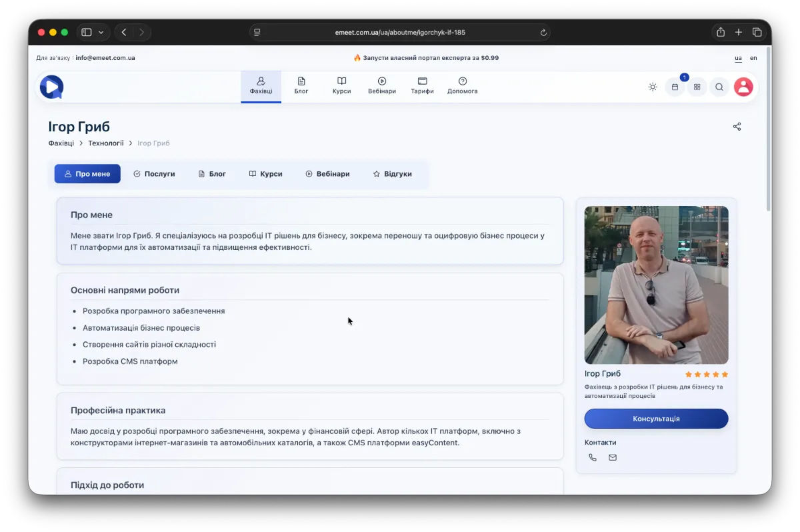The height and width of the screenshot is (532, 800).
Task: Click the Safari address bar
Action: pos(400,32)
